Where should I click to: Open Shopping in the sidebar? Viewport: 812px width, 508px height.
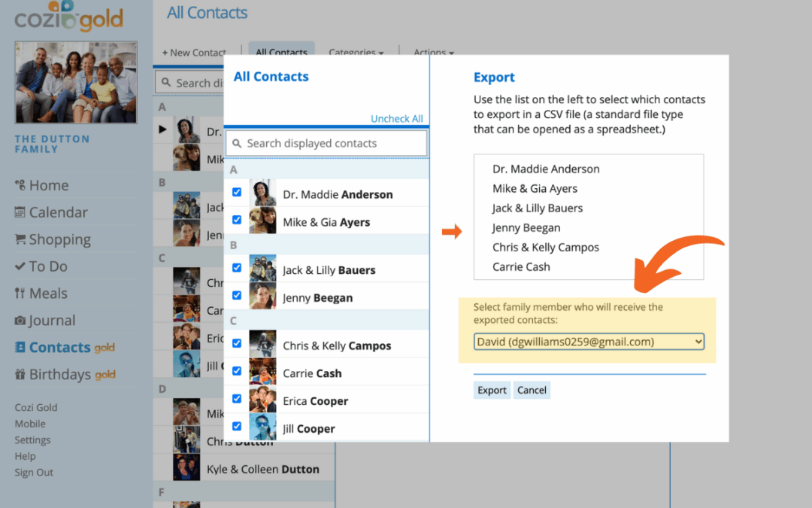59,239
